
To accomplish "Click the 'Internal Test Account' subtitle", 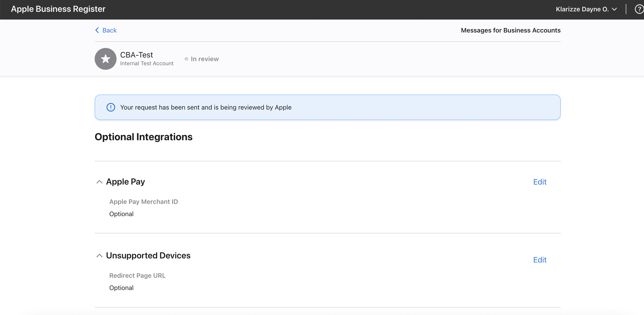I will coord(147,63).
